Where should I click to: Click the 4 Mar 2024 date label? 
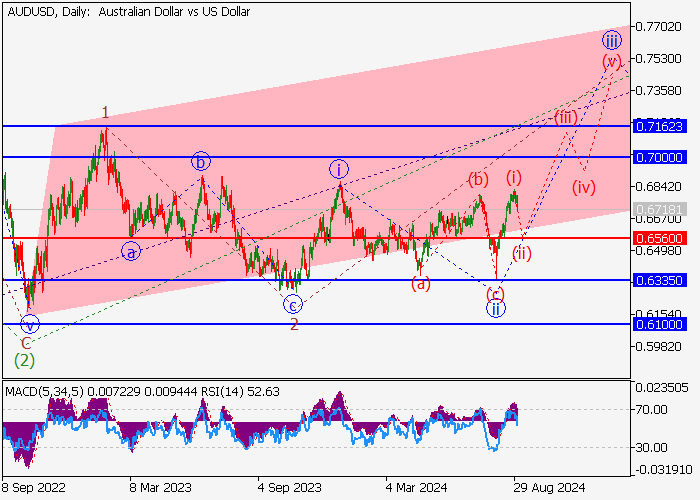417,487
